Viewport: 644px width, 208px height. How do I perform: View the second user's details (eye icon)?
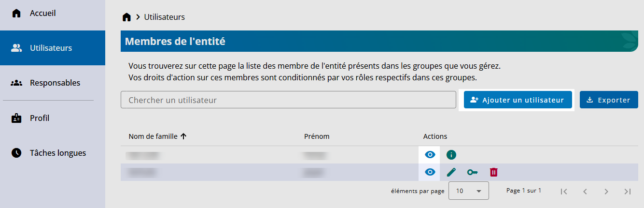click(430, 172)
